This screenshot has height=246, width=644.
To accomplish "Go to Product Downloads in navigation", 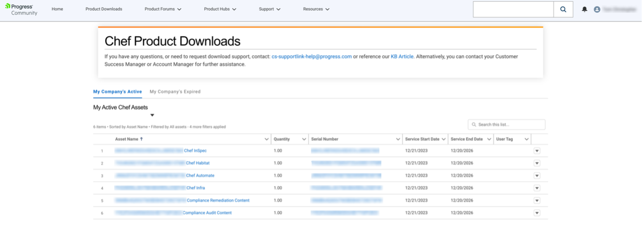I will [x=104, y=9].
